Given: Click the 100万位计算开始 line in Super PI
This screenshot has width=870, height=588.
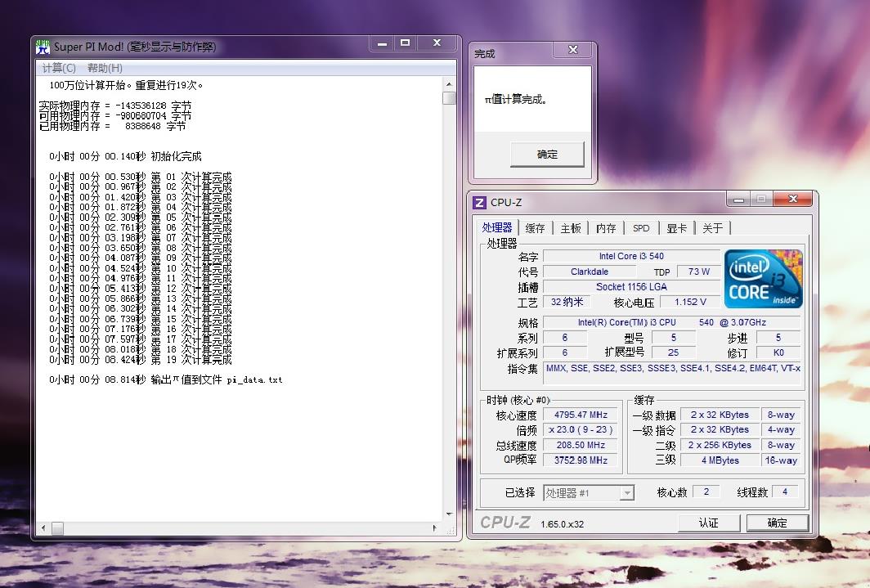Looking at the screenshot, I should [x=126, y=85].
